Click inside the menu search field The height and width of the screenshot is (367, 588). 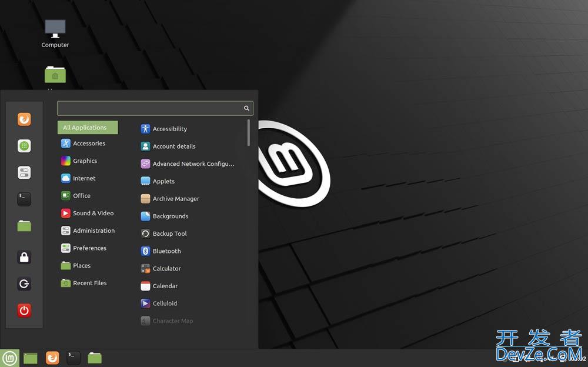coord(155,108)
